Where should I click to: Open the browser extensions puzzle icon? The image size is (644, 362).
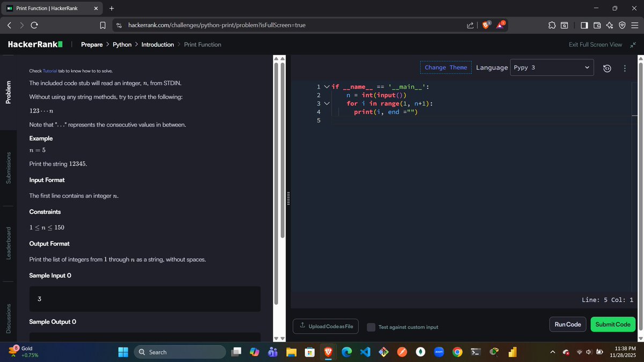coord(551,25)
